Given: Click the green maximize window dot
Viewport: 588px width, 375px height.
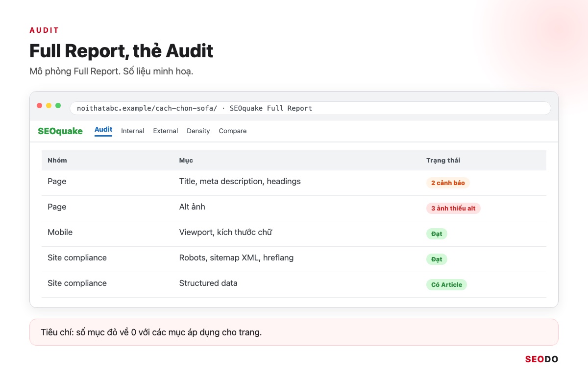Looking at the screenshot, I should 58,106.
